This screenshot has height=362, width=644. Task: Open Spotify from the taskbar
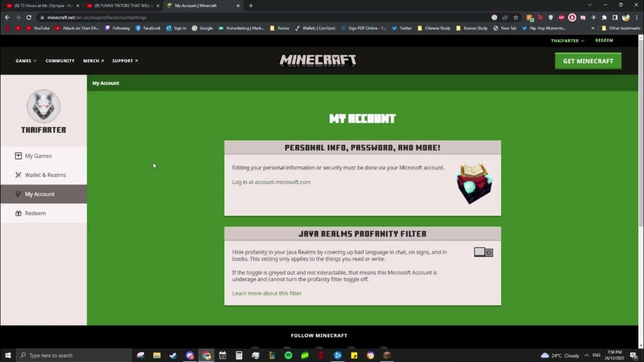click(x=288, y=355)
